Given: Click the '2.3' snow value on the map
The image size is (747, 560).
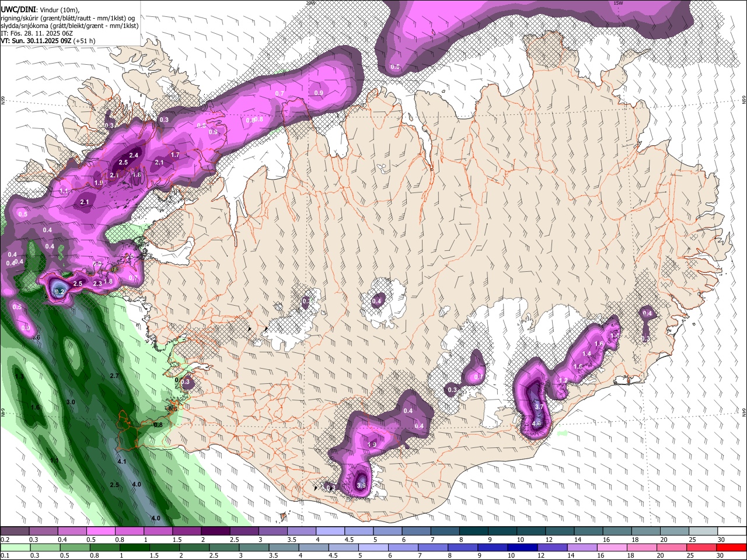Looking at the screenshot, I should point(97,284).
